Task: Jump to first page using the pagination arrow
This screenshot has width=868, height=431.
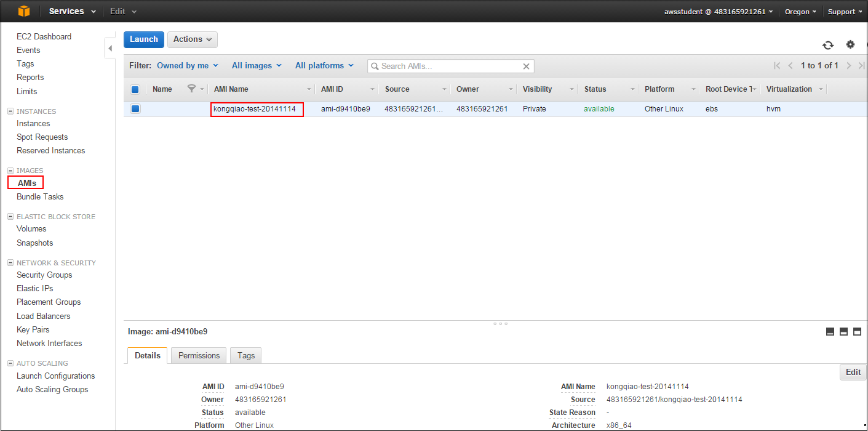Action: (777, 66)
